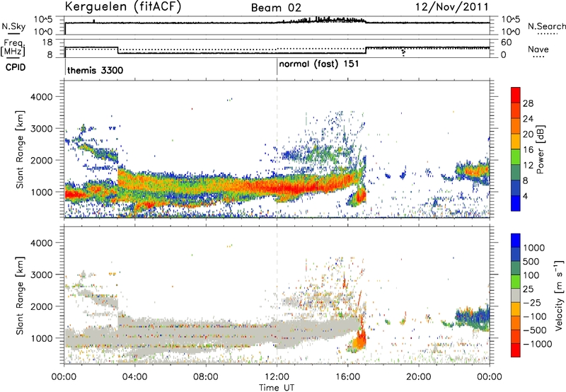Viewport: 566px width, 392px height.
Task: Click the red 28 dB swatch of power colorbar
Action: pyautogui.click(x=516, y=95)
